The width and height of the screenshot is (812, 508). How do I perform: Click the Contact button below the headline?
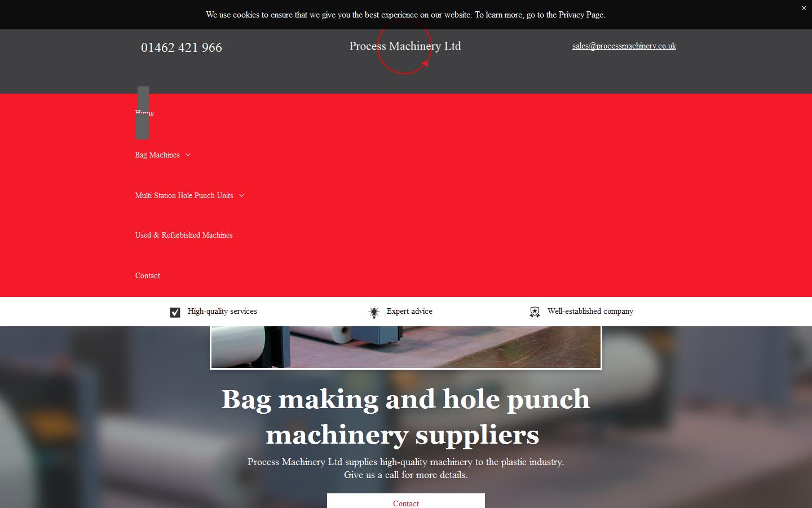pyautogui.click(x=405, y=503)
